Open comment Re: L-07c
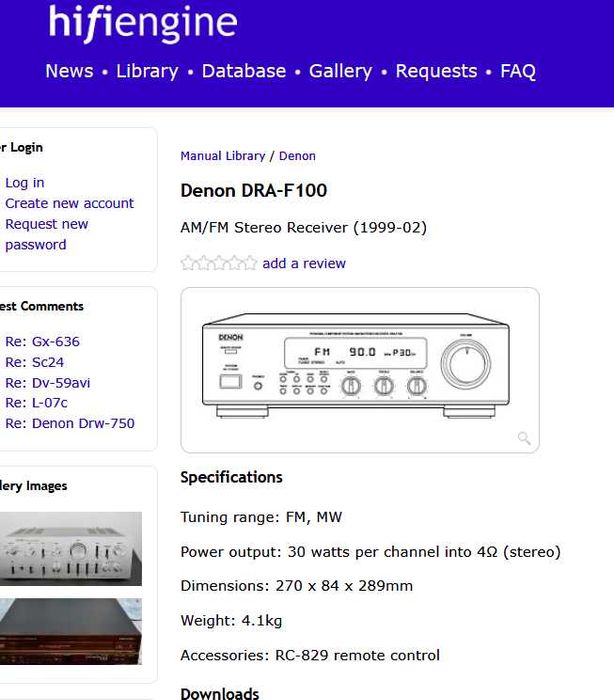The width and height of the screenshot is (614, 700). pyautogui.click(x=36, y=403)
